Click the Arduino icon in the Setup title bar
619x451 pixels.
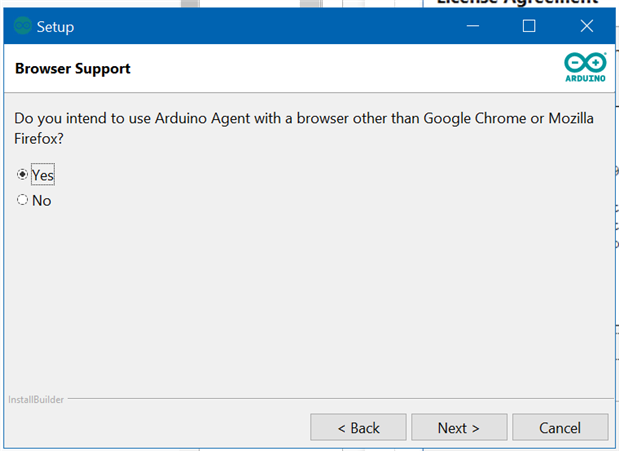click(23, 26)
